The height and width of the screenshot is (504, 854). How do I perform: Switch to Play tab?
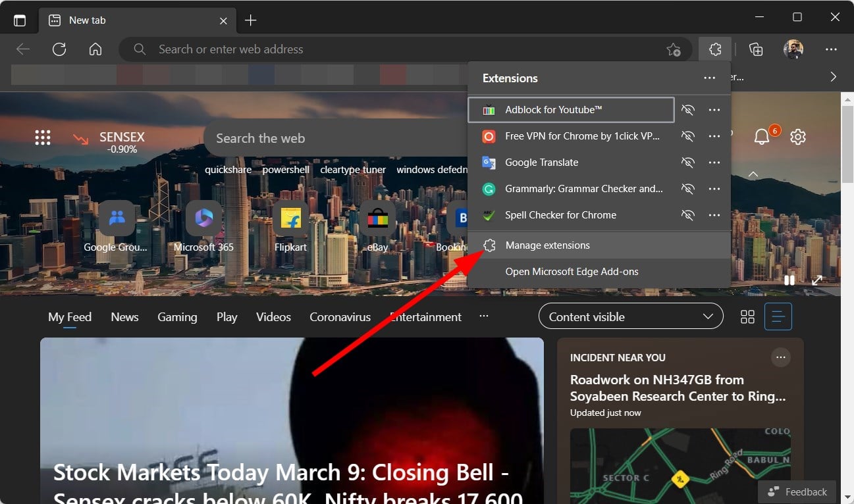(x=227, y=317)
